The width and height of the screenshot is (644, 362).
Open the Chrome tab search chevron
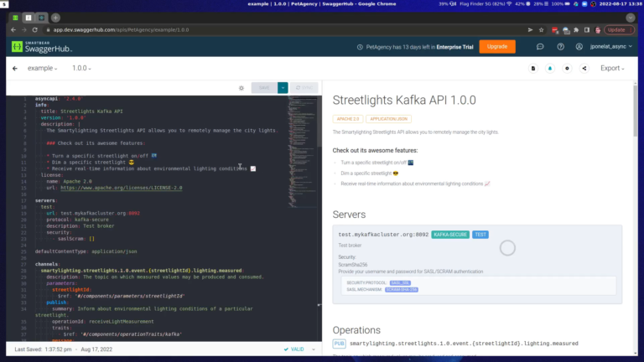631,18
